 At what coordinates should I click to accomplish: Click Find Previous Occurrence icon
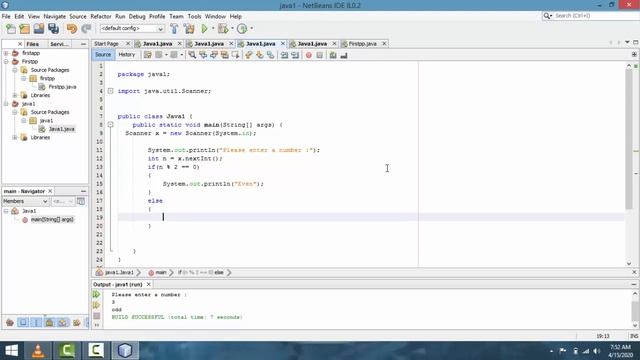tap(203, 55)
